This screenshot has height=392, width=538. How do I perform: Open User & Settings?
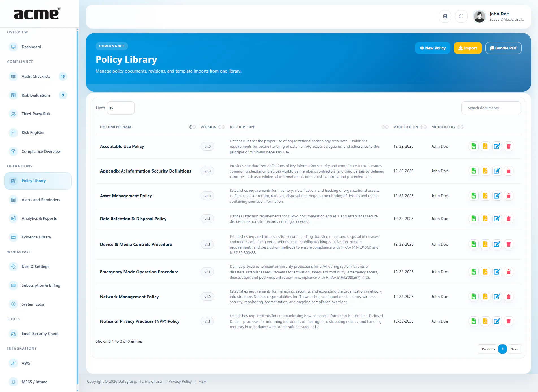38,267
